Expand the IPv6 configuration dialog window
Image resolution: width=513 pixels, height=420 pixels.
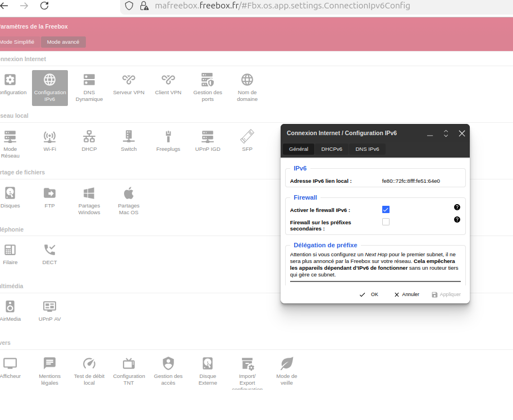(446, 133)
